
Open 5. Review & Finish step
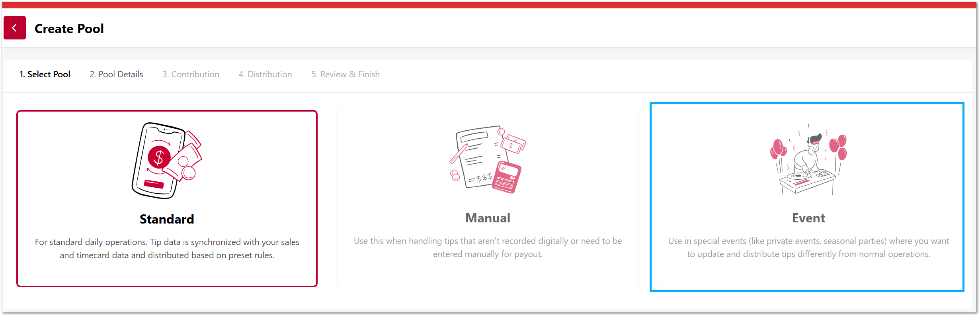346,75
